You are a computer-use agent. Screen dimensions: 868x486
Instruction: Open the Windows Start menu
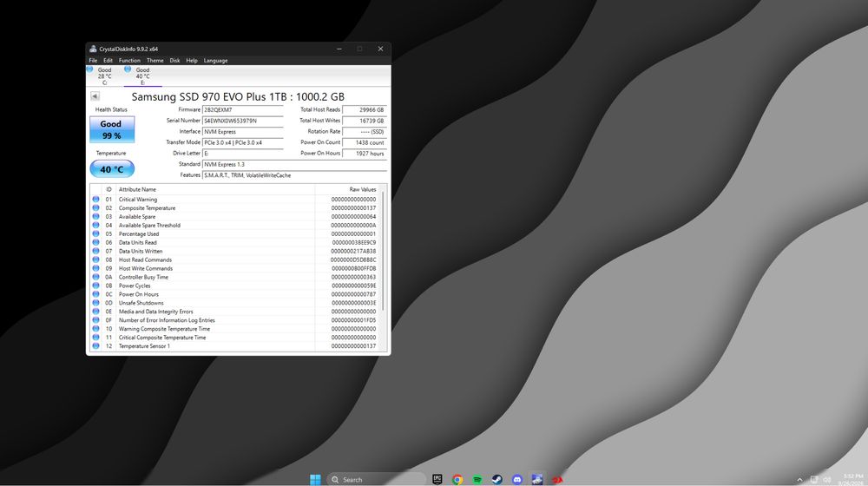click(315, 479)
